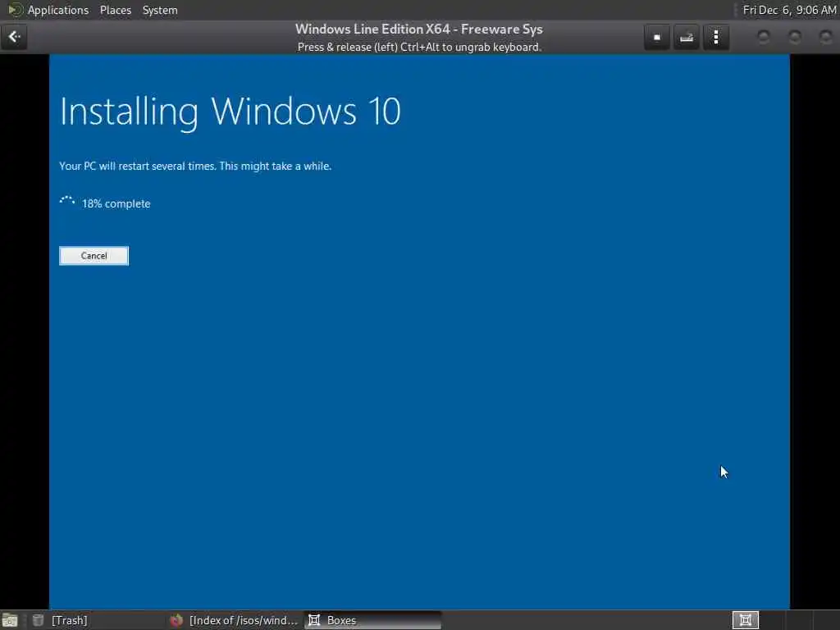Open the System menu
The width and height of the screenshot is (840, 630).
pos(160,10)
